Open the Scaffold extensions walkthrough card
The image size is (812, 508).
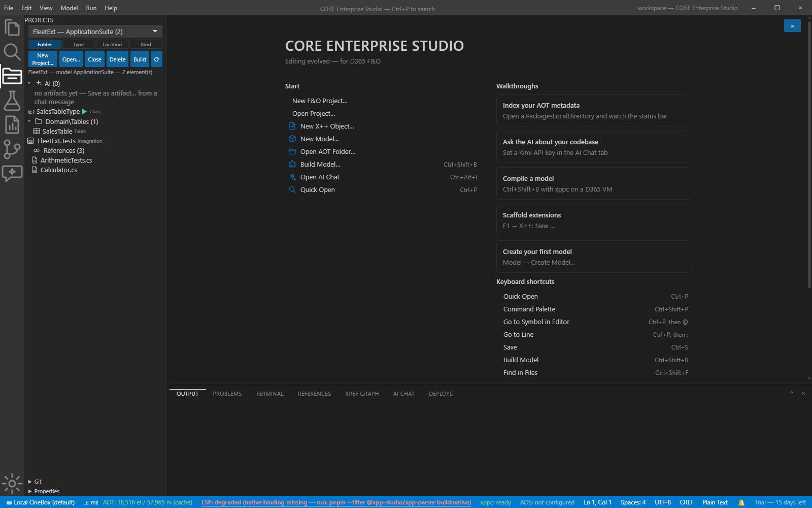pyautogui.click(x=593, y=220)
